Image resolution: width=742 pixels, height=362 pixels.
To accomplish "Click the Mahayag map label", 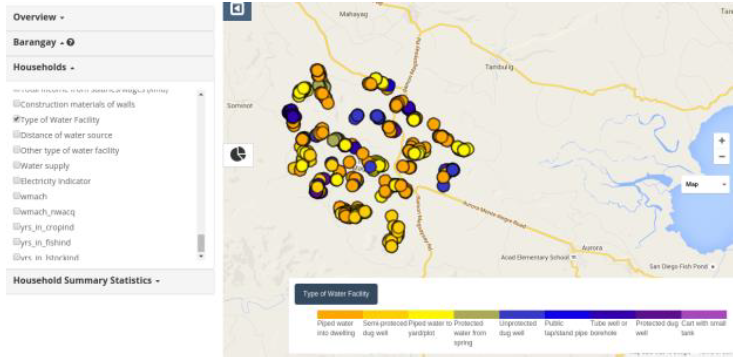I will click(353, 14).
